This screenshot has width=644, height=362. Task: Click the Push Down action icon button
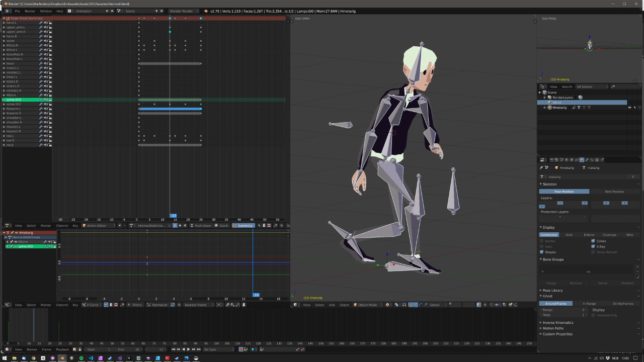(x=192, y=226)
